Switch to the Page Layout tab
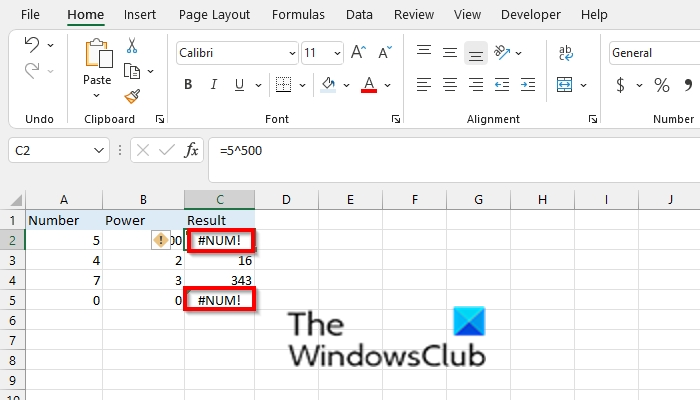The image size is (700, 400). coord(214,15)
